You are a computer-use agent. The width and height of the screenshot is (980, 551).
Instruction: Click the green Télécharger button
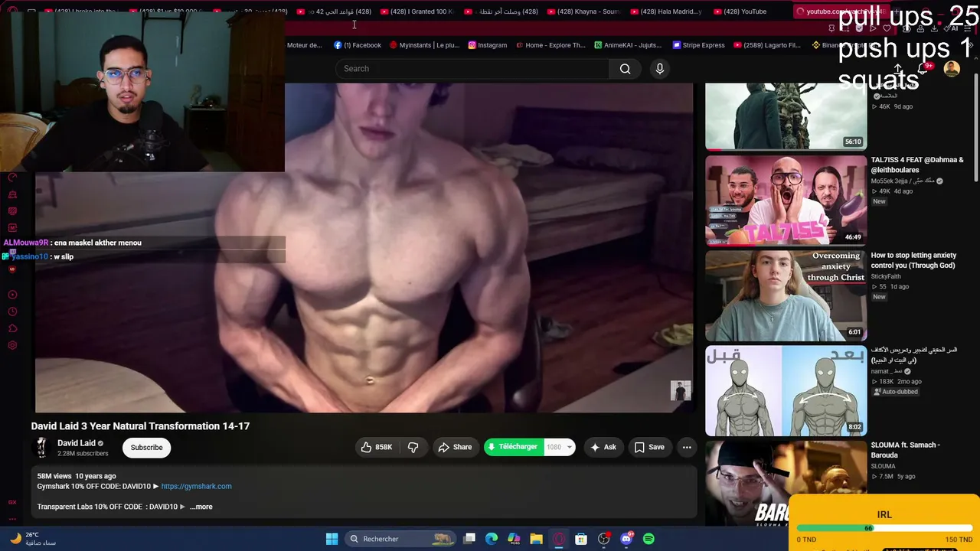513,447
